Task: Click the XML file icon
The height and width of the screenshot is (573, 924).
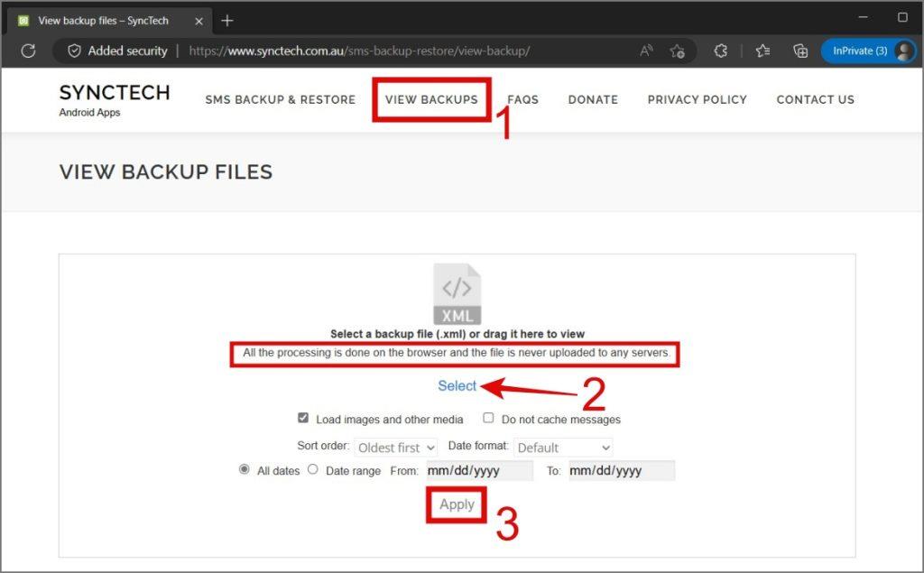Action: (457, 293)
